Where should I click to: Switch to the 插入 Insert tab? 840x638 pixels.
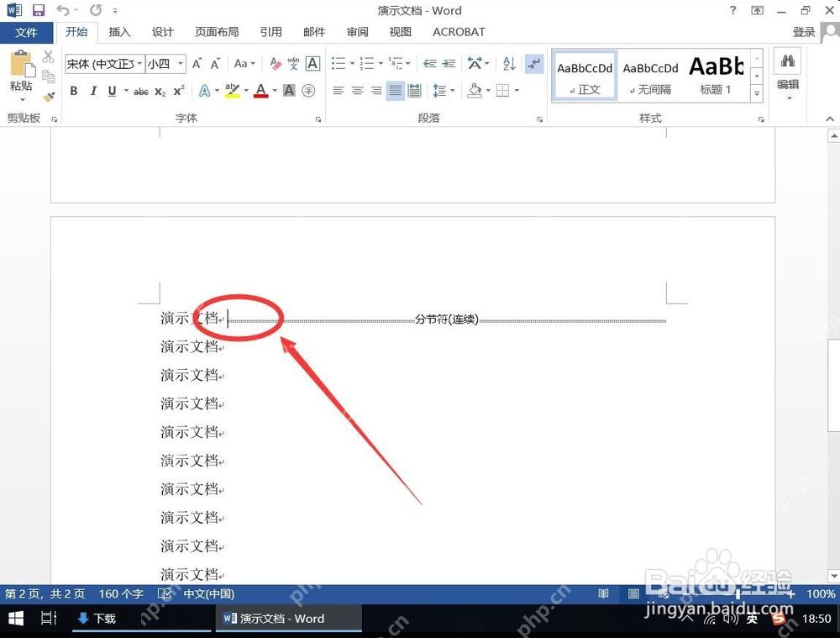point(119,32)
